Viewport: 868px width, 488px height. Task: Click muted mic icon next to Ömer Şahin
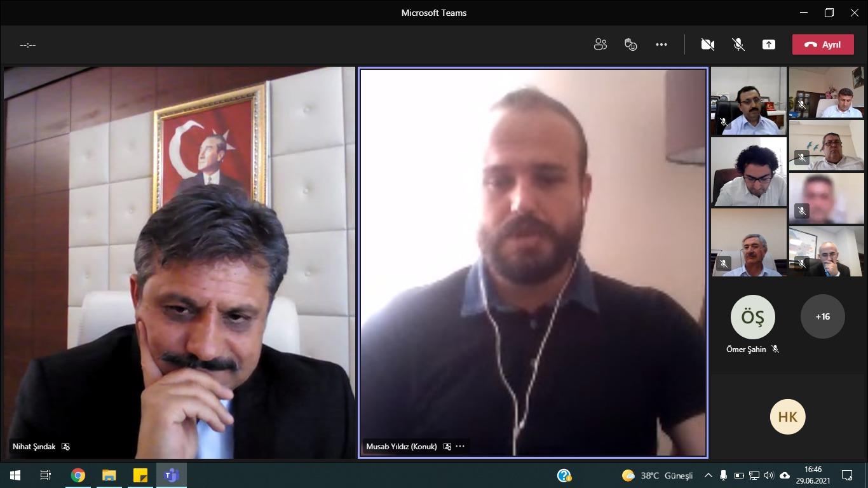click(x=775, y=349)
